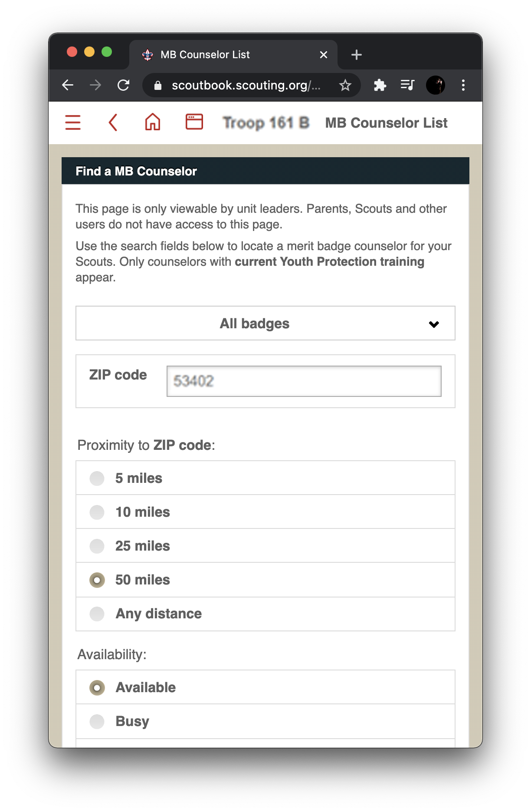Select the 5 miles proximity option

(x=265, y=478)
